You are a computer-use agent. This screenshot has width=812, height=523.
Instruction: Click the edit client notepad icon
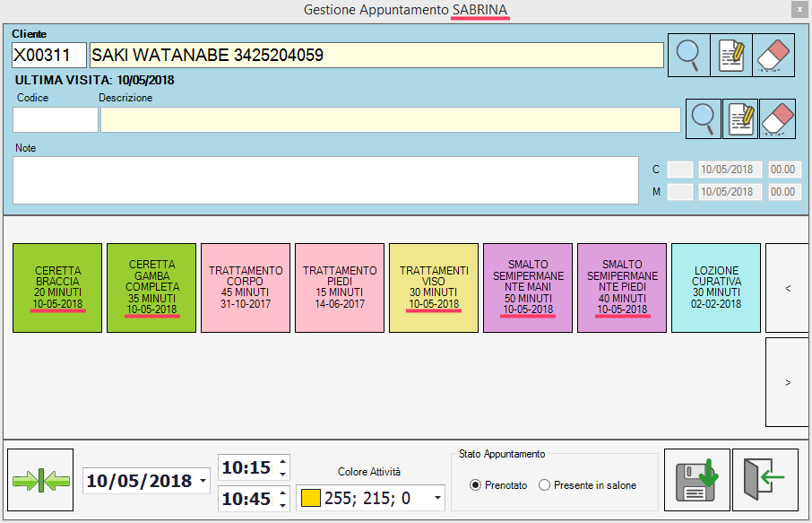tap(730, 56)
